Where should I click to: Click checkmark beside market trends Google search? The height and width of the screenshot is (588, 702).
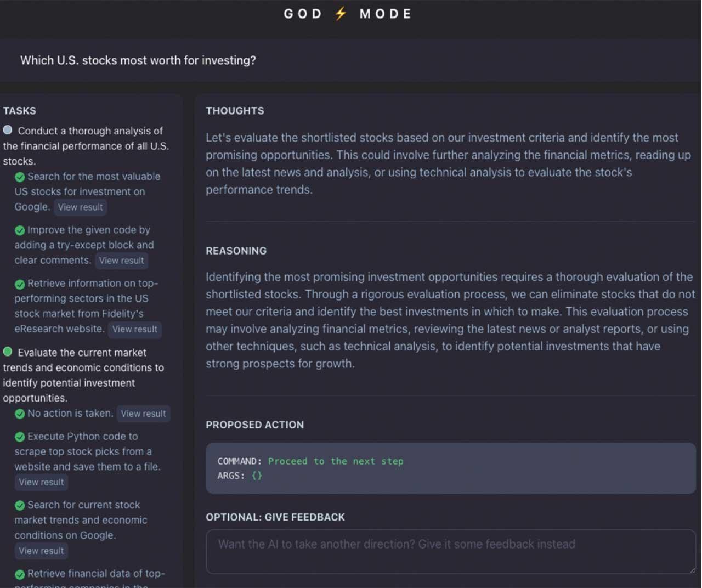point(20,506)
